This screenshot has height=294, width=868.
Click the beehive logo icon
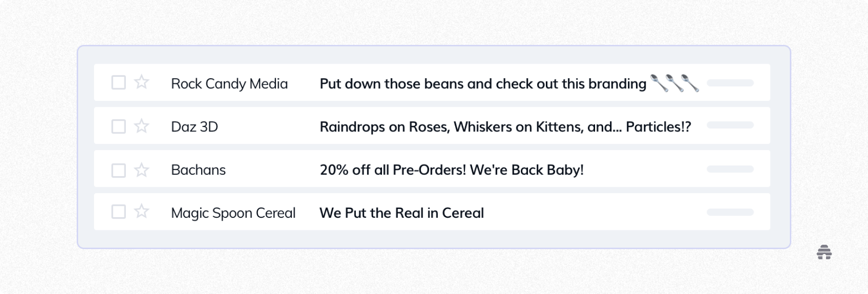(824, 252)
